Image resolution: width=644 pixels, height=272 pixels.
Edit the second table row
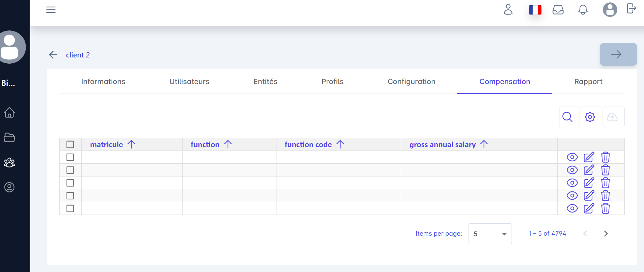pos(589,170)
